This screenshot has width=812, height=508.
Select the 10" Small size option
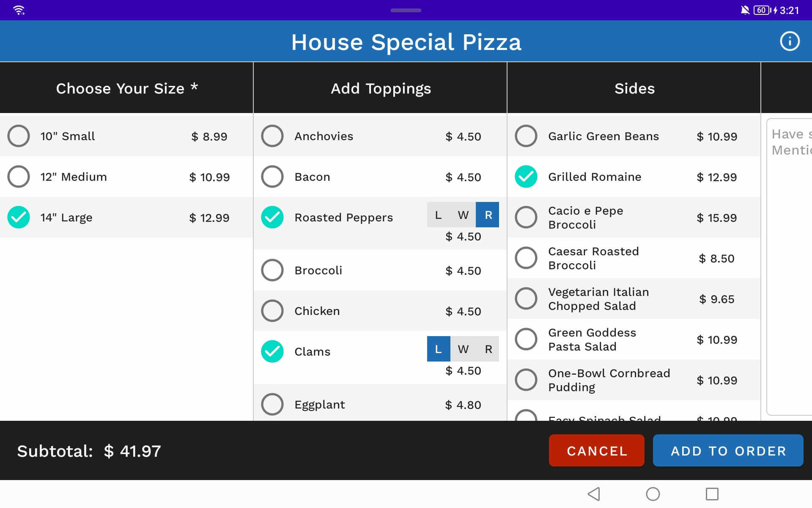19,136
